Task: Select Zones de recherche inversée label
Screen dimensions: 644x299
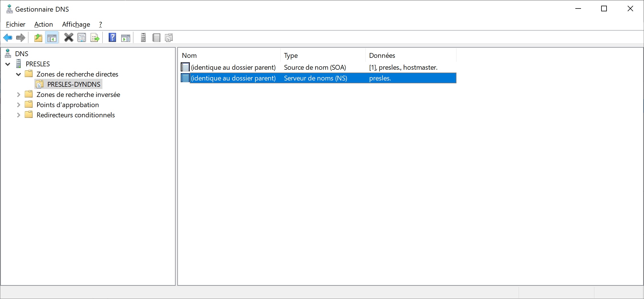Action: (x=78, y=94)
